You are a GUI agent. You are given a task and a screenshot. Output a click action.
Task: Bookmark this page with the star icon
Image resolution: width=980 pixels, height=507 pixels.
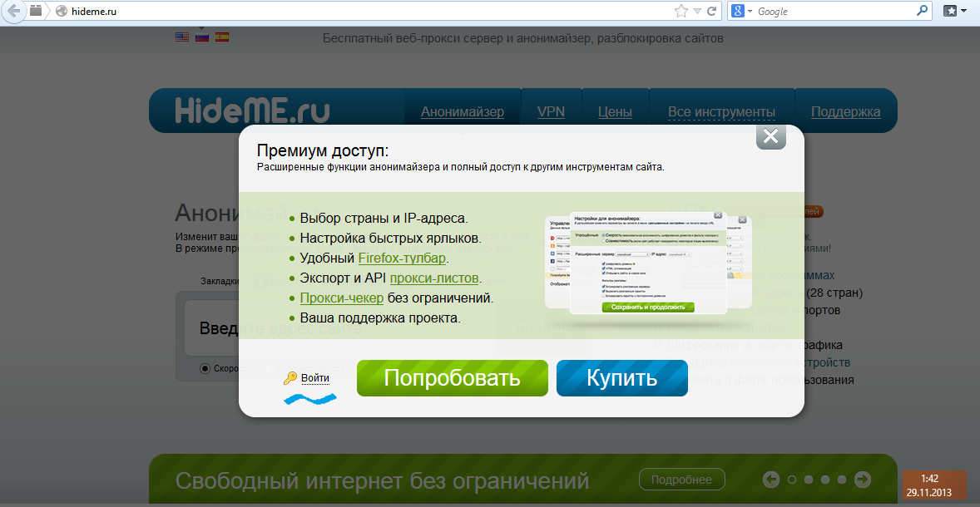point(681,12)
